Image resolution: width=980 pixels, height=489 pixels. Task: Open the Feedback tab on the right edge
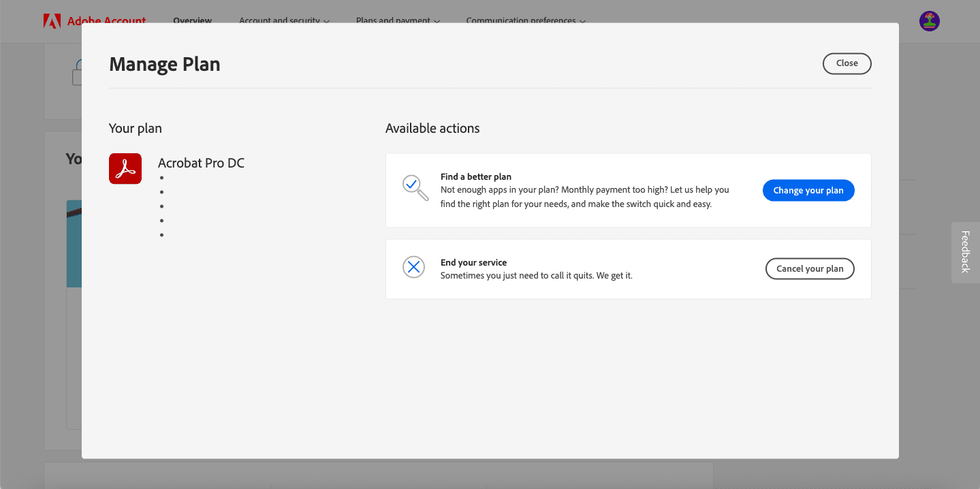click(x=964, y=252)
